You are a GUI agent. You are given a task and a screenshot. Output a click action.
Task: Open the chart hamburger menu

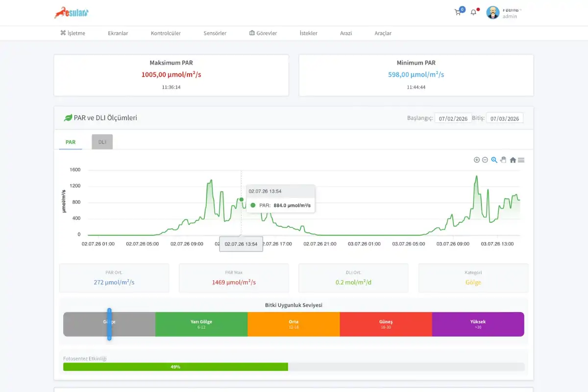pos(521,160)
